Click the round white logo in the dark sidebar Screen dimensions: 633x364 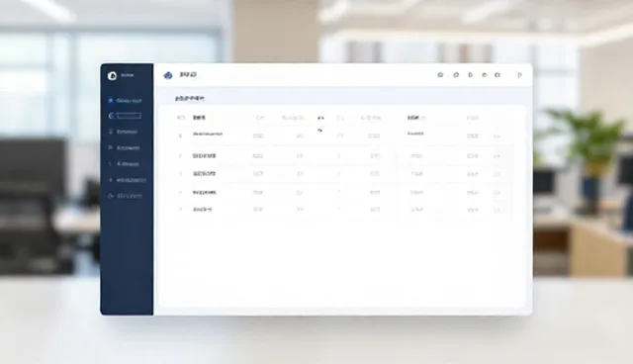pyautogui.click(x=112, y=75)
